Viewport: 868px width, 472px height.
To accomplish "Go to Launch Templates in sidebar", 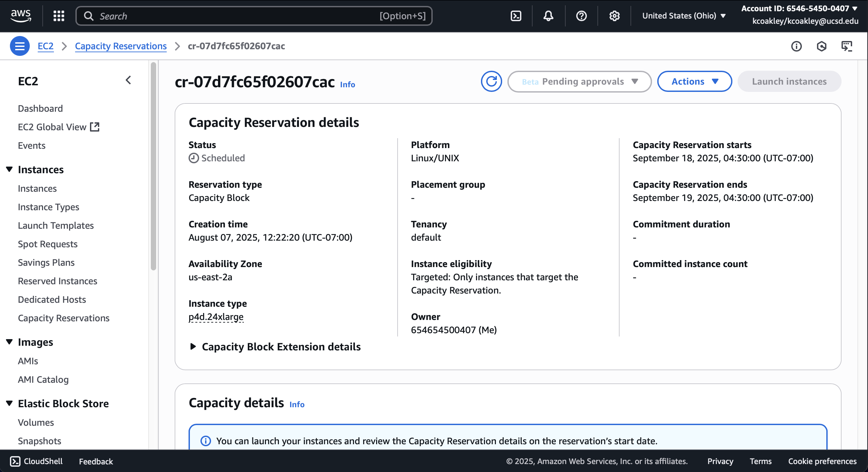I will click(56, 225).
